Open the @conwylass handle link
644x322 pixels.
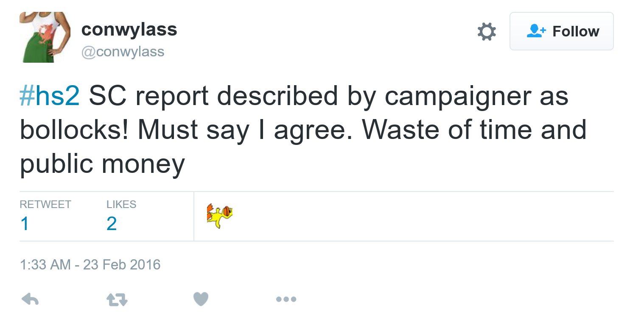click(123, 52)
